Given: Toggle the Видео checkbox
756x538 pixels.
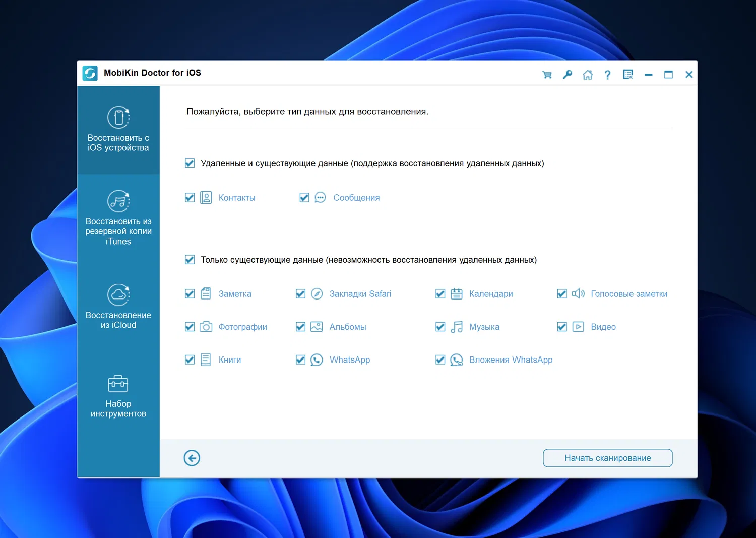Looking at the screenshot, I should click(562, 327).
